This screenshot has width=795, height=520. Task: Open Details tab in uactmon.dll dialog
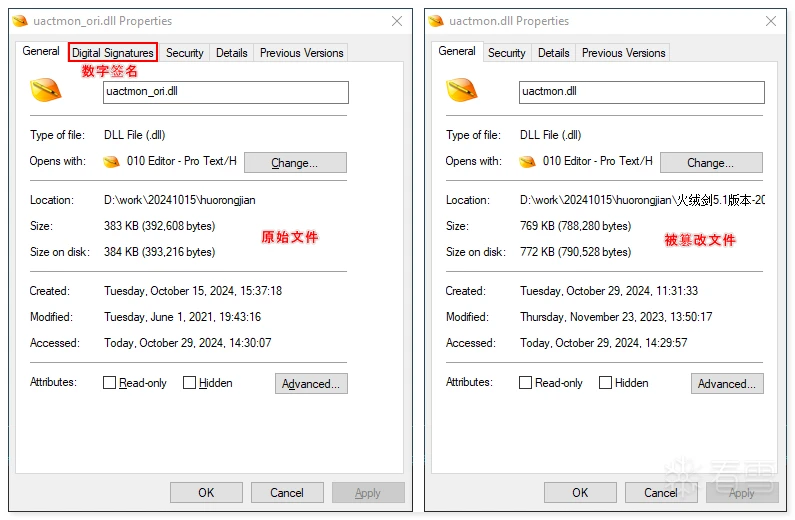tap(553, 53)
